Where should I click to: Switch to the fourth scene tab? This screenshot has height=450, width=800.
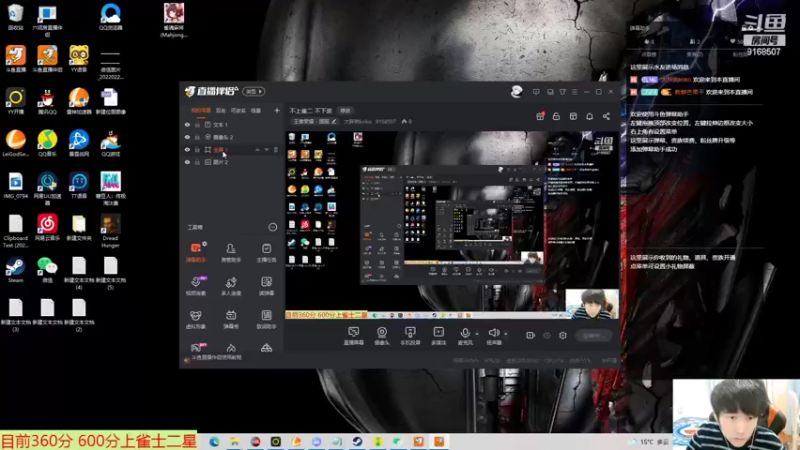tap(256, 110)
